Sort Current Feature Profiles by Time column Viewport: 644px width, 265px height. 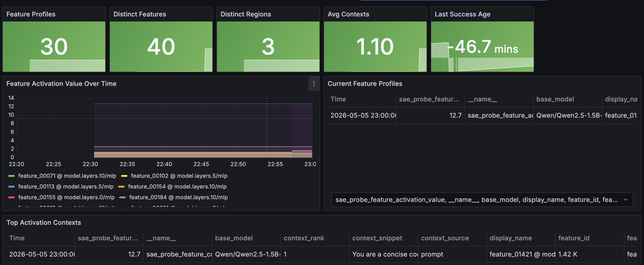click(338, 99)
